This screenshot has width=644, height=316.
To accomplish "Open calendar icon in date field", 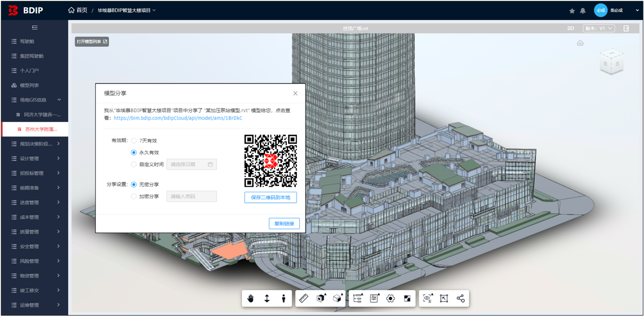I will click(210, 164).
